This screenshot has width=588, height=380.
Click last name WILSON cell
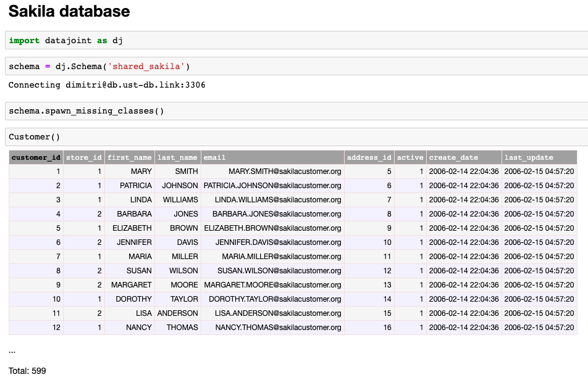click(x=177, y=271)
